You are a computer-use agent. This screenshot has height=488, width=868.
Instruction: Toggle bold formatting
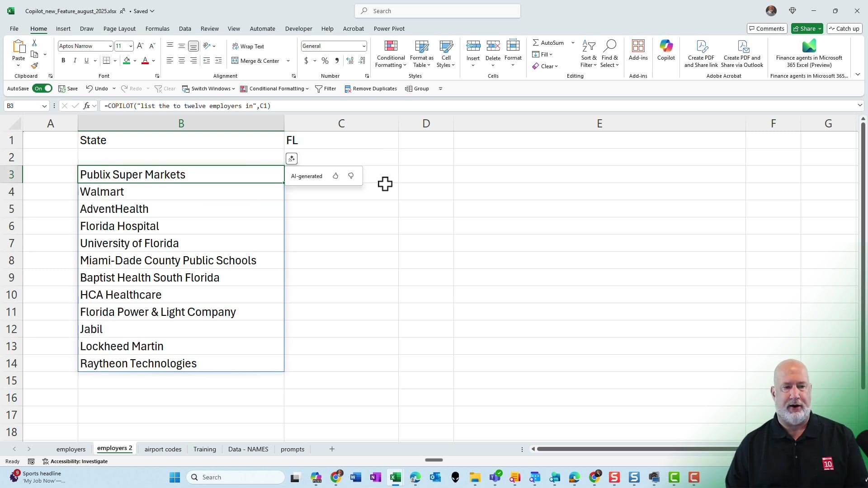[x=63, y=60]
